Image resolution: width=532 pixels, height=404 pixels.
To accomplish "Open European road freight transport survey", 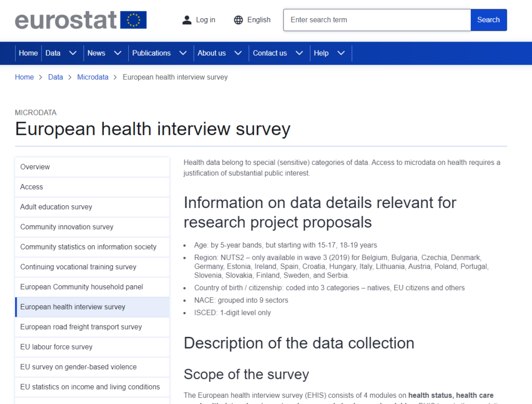I will coord(92,327).
